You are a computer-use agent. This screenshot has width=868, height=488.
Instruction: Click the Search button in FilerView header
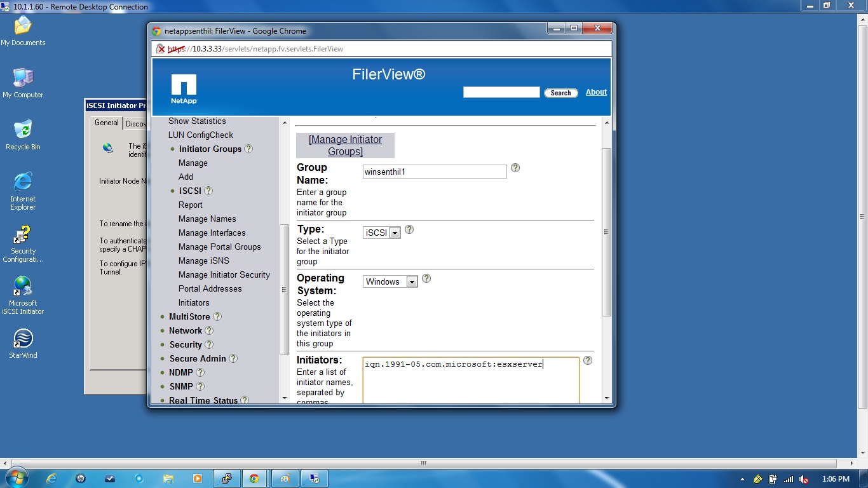[560, 93]
